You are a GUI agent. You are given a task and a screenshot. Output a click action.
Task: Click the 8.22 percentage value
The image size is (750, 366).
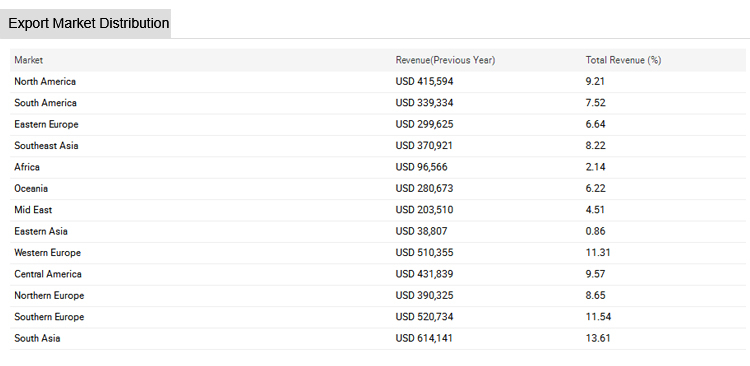click(596, 146)
